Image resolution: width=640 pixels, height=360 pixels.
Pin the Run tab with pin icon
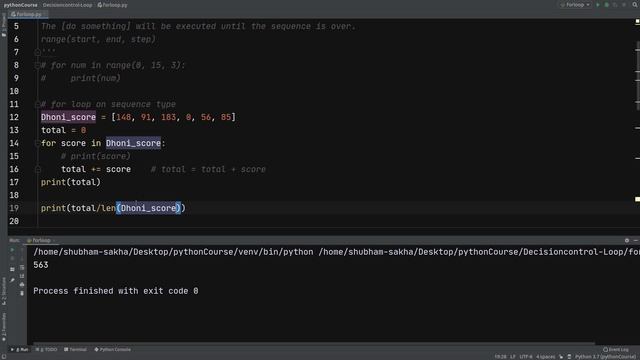tap(12, 280)
